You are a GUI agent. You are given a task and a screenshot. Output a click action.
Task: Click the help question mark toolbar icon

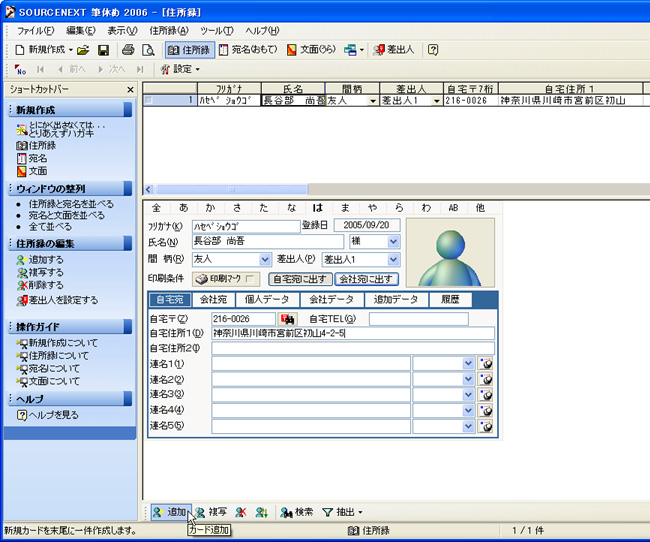tap(433, 50)
